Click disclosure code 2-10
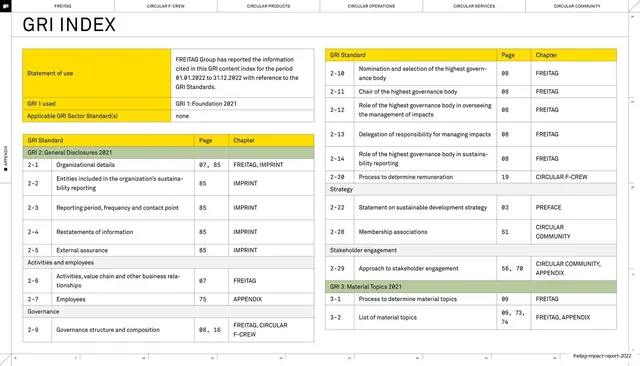Viewport: 640px width, 366px height. click(337, 73)
